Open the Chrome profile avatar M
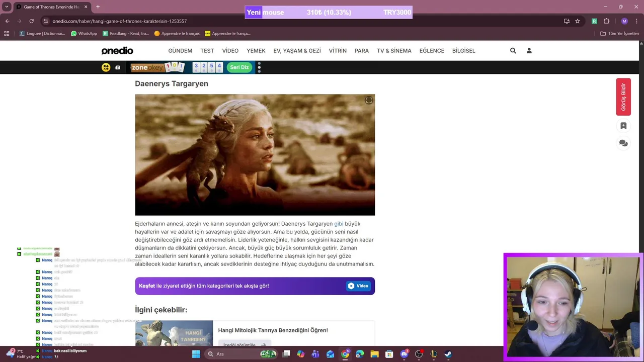 (x=624, y=21)
